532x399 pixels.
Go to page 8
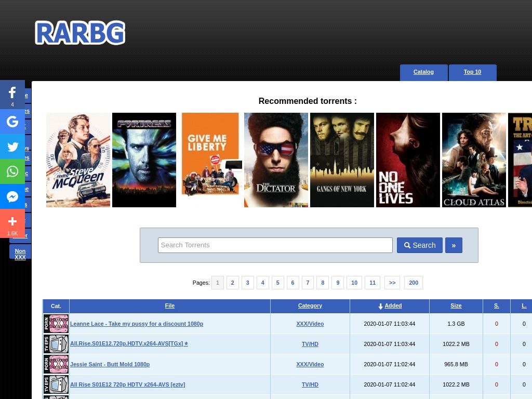click(x=323, y=283)
